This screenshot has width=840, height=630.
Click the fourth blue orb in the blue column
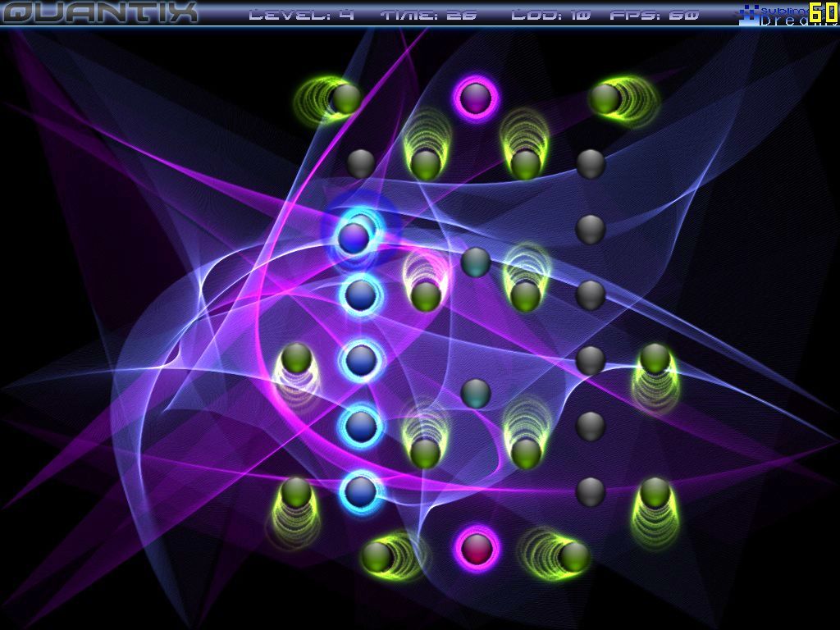(x=361, y=426)
